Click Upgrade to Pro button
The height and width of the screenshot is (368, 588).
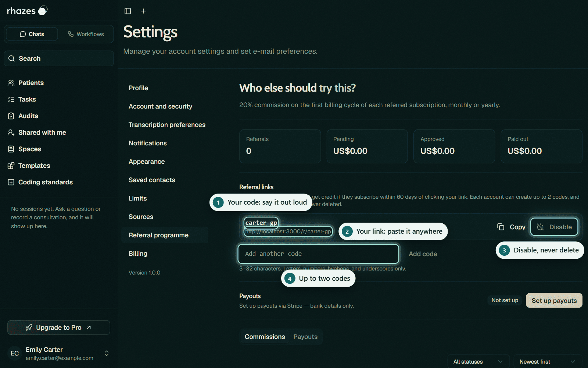coord(59,328)
